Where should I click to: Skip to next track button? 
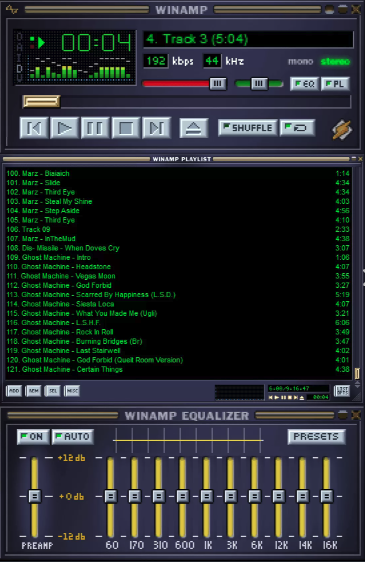pos(156,128)
